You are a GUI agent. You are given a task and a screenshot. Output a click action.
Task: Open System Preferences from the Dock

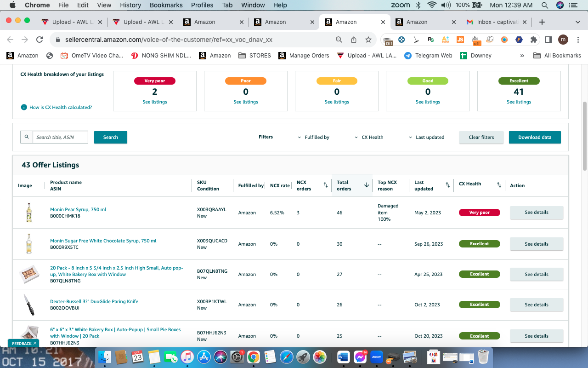(237, 356)
